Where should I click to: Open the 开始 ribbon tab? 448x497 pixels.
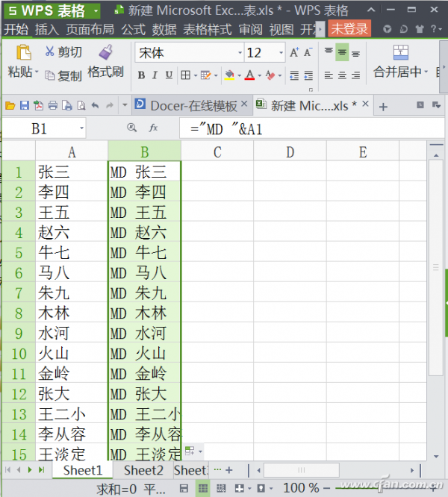pos(16,30)
